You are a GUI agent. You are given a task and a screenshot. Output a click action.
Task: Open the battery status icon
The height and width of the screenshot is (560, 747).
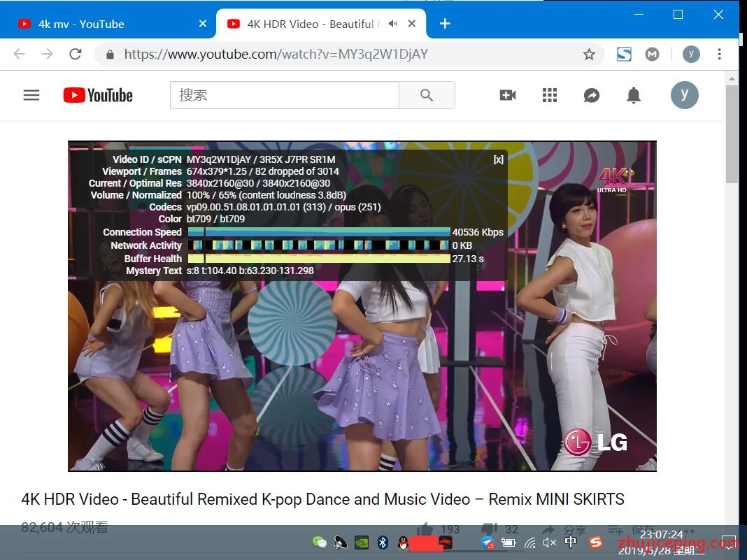[x=508, y=543]
